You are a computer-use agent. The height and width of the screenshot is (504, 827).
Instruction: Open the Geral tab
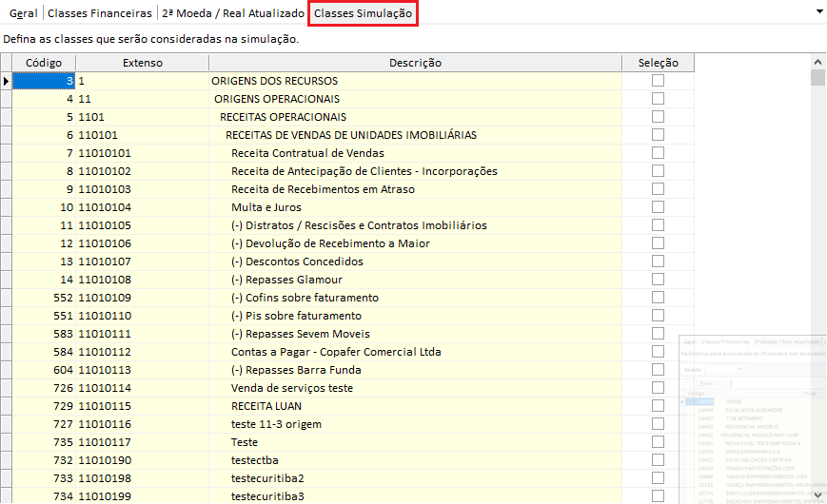coord(24,14)
